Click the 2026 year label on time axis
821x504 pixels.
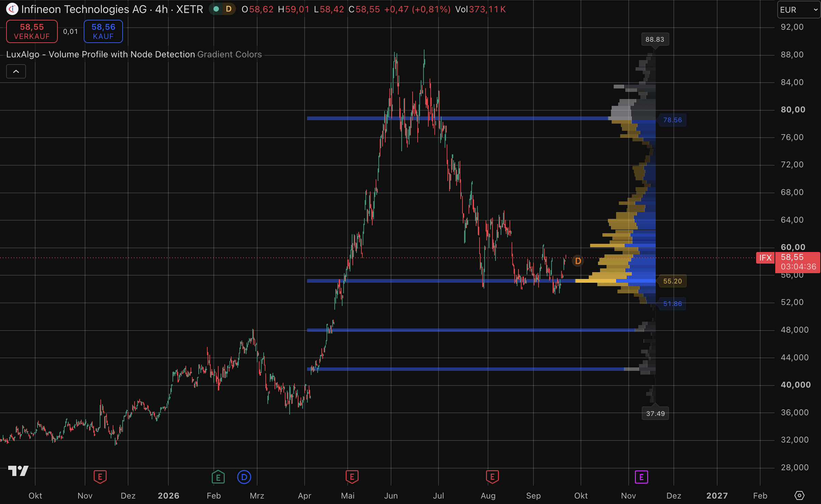[x=168, y=495]
